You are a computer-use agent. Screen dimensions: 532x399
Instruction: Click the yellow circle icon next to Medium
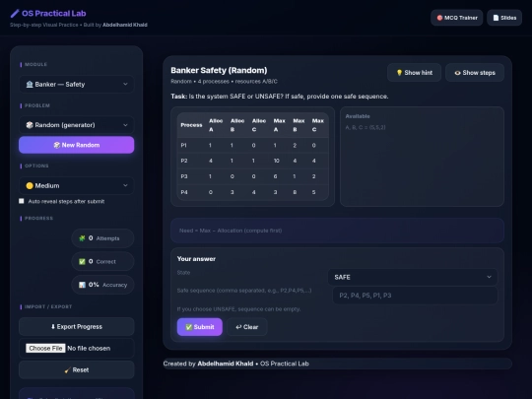(x=30, y=185)
